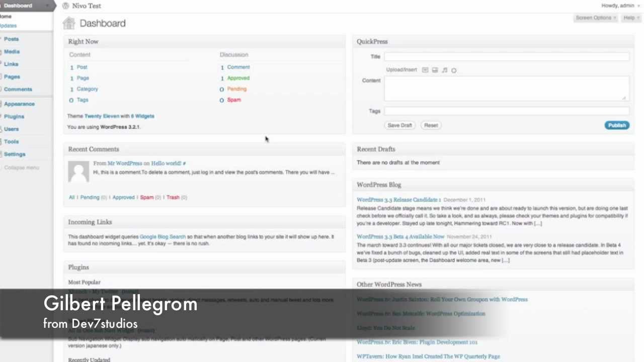This screenshot has height=362, width=644.
Task: Click the WordPress logo icon beside Nivo Test
Action: (x=65, y=6)
